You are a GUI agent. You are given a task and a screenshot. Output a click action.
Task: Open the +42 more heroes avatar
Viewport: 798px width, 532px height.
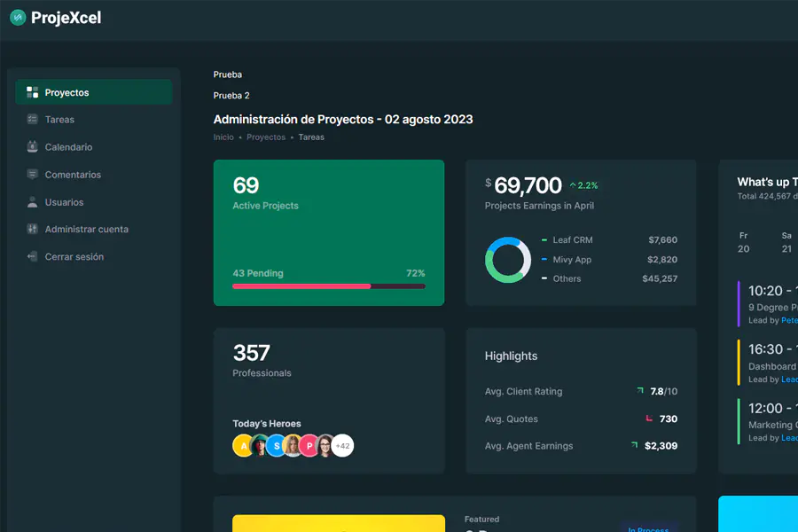(x=342, y=445)
